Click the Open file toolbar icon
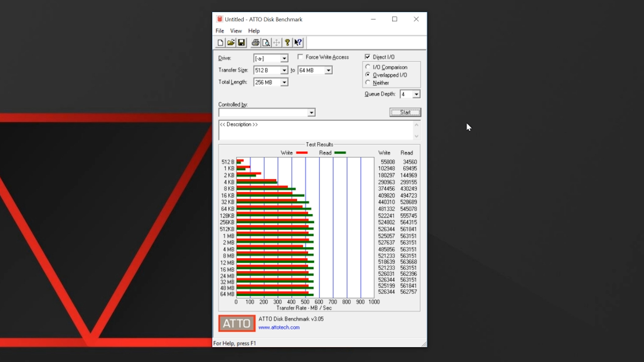The height and width of the screenshot is (362, 644). pyautogui.click(x=231, y=43)
